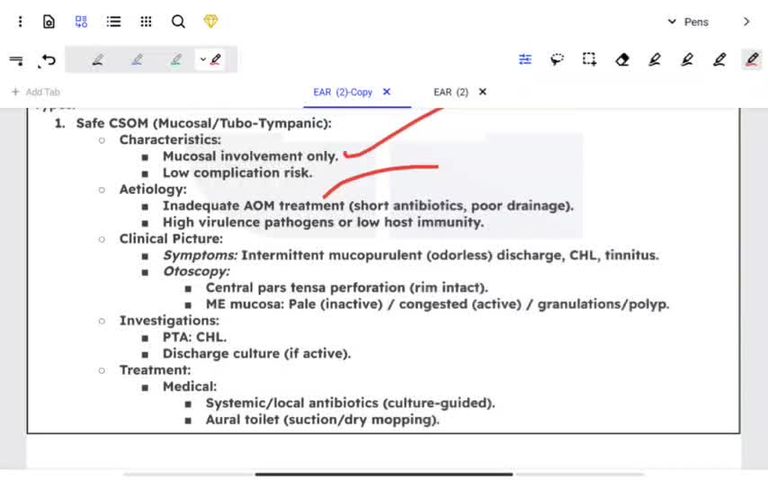Choose the eraser tool
The height and width of the screenshot is (480, 768).
pyautogui.click(x=622, y=60)
